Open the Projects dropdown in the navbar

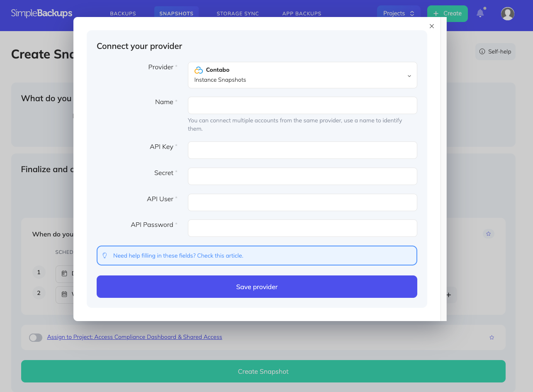point(398,13)
